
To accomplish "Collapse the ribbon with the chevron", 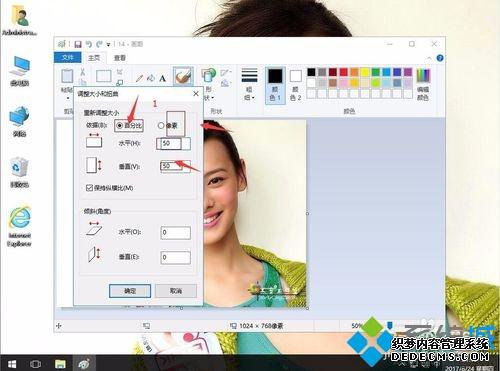I will [429, 58].
